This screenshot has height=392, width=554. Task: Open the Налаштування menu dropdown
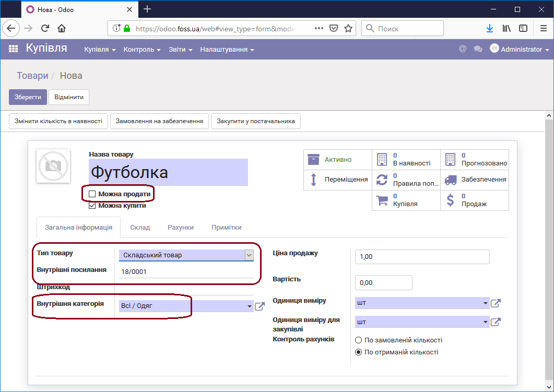tap(227, 50)
